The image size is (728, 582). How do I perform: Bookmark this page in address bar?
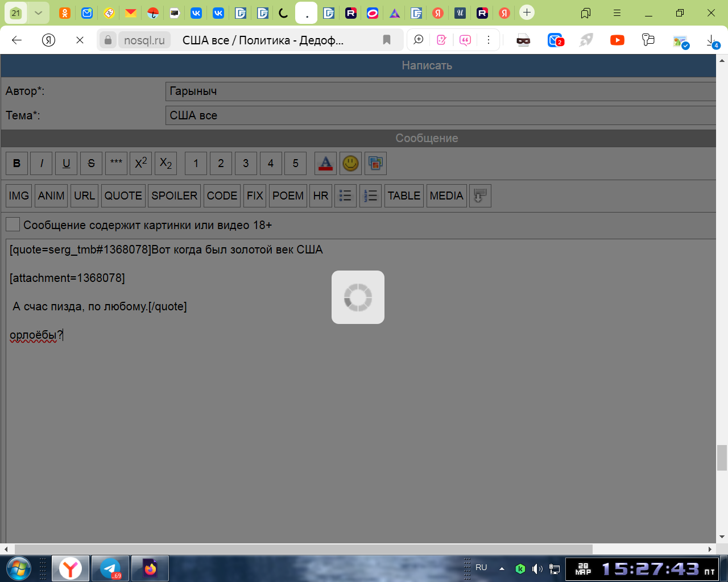point(387,40)
